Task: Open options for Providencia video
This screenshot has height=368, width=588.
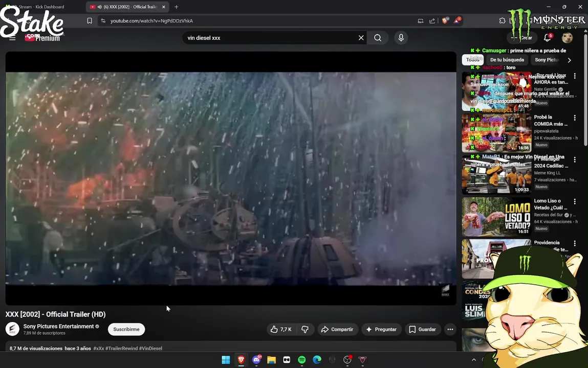Action: pyautogui.click(x=575, y=244)
